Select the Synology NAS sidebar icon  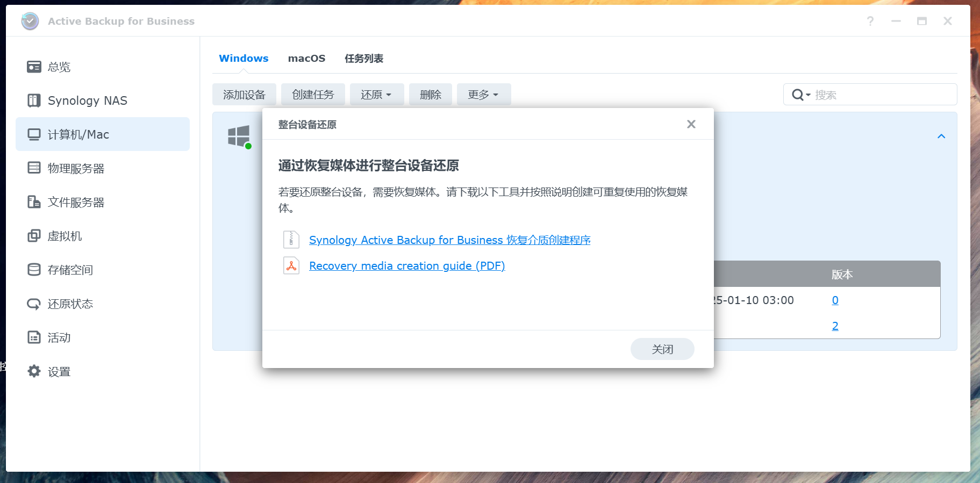[x=34, y=100]
